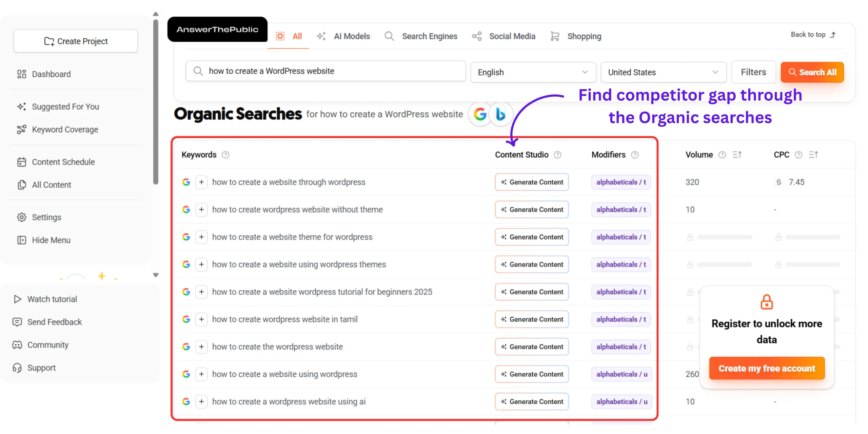The width and height of the screenshot is (868, 434).
Task: Open Settings from the sidebar
Action: click(x=39, y=217)
